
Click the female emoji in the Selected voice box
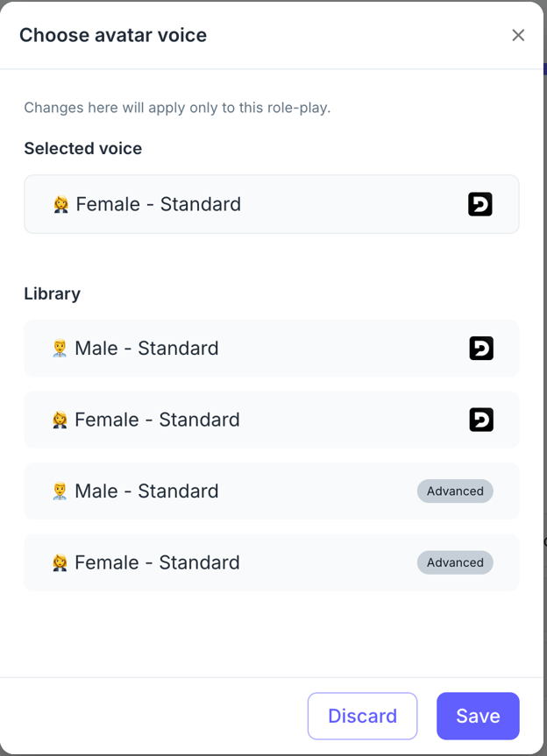pyautogui.click(x=60, y=205)
